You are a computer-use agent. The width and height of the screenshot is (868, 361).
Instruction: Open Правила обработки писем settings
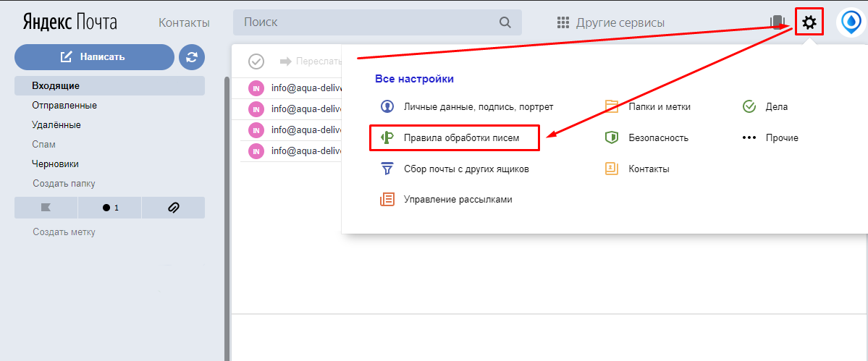460,137
